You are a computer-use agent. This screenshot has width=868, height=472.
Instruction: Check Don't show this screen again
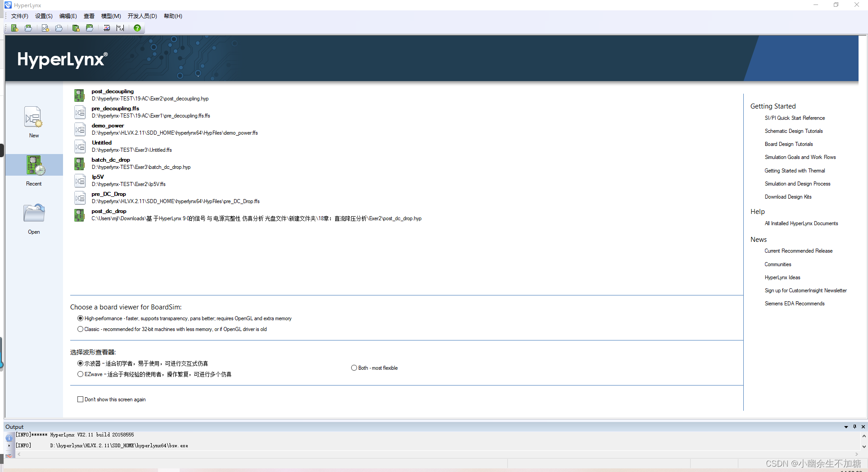coord(80,399)
